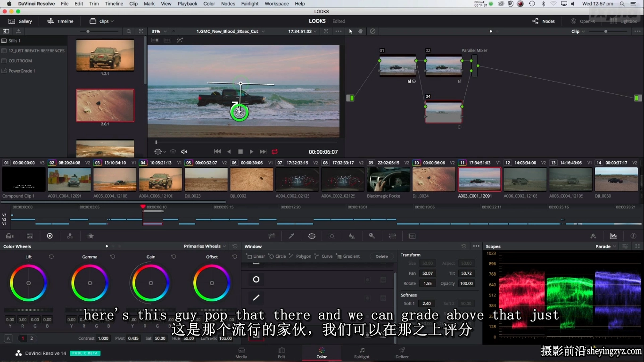This screenshot has width=644, height=362.
Task: Open the Color Match palette
Action: click(30, 236)
